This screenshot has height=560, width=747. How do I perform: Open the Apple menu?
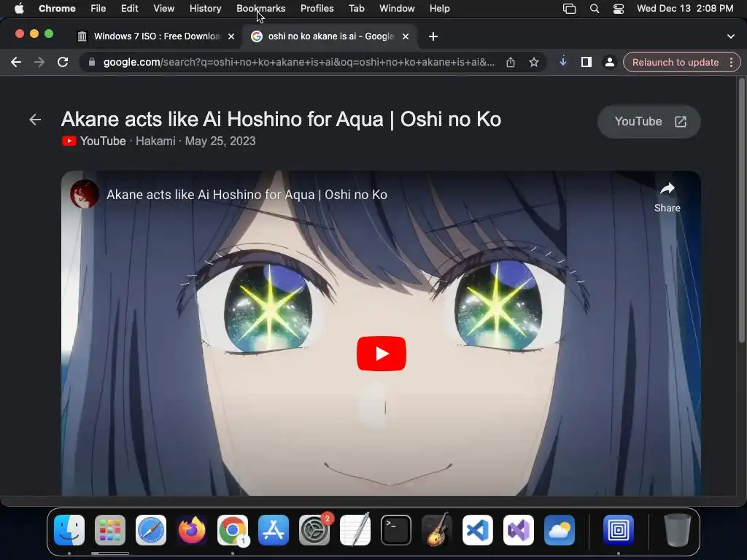19,9
